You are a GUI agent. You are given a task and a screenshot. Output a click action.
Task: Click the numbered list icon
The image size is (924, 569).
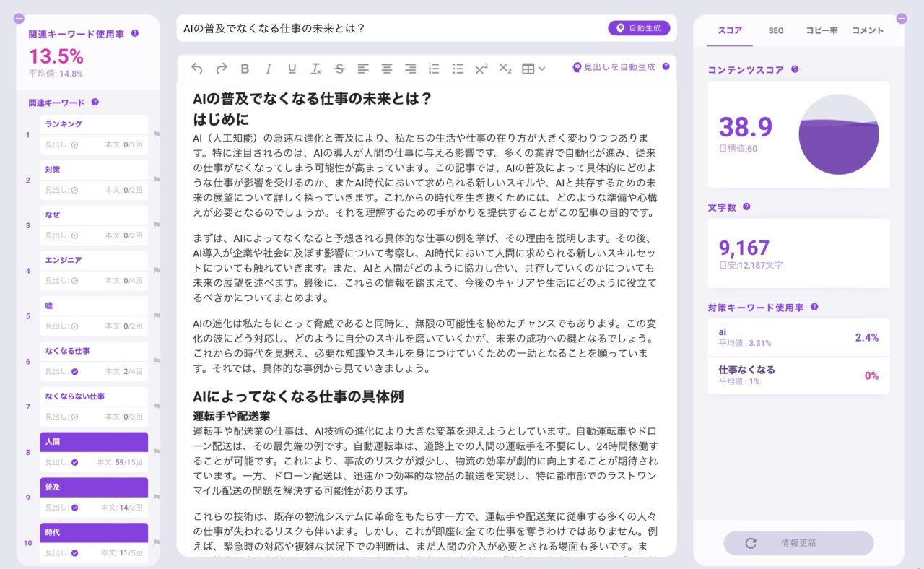point(434,69)
